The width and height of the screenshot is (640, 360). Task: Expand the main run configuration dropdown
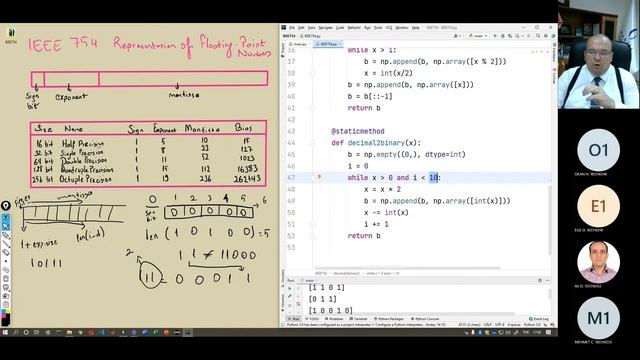(478, 36)
